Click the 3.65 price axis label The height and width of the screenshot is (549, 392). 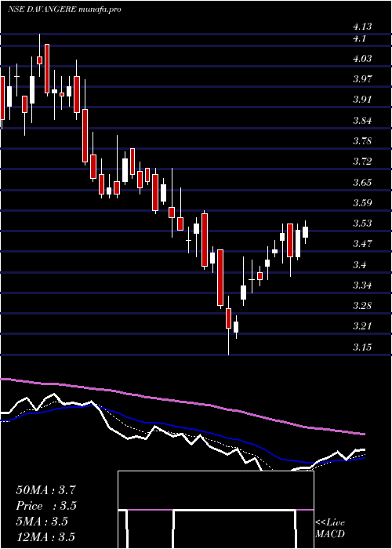[x=362, y=183]
